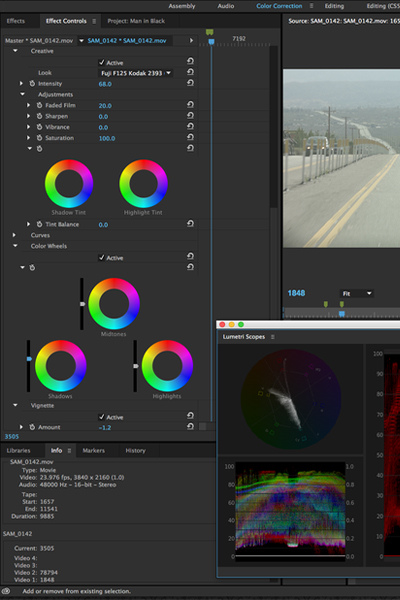The width and height of the screenshot is (400, 600).
Task: Reset Vibrance value
Action: tap(190, 126)
